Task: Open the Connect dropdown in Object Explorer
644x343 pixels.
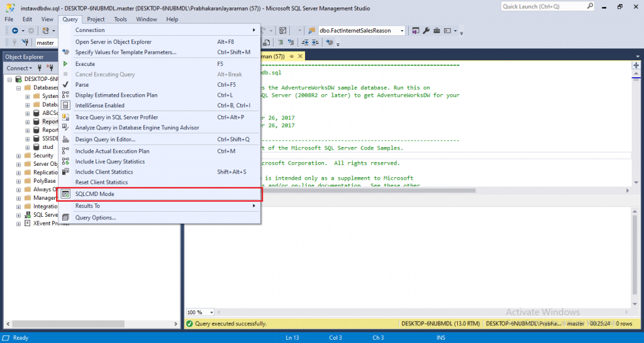Action: [x=19, y=68]
